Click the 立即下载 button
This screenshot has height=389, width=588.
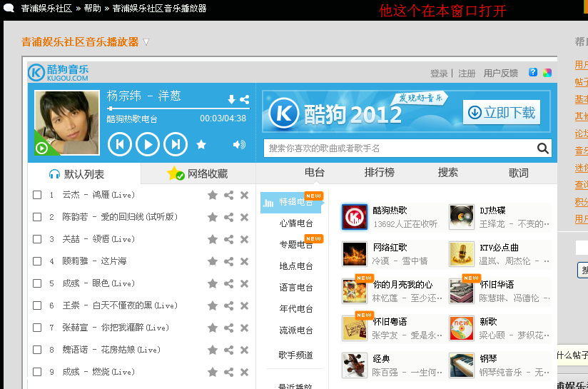pos(502,112)
